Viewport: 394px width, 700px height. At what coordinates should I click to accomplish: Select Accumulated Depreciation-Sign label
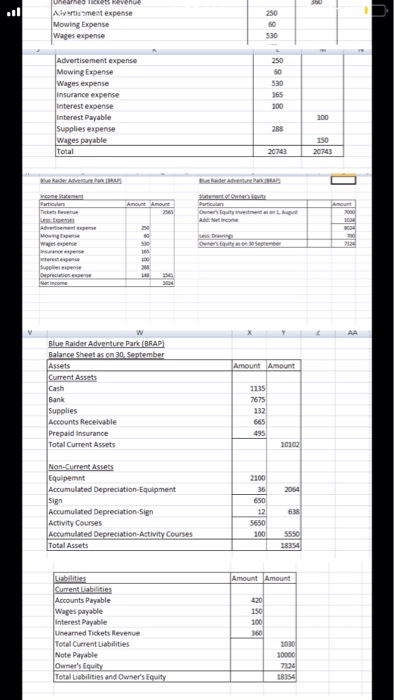pyautogui.click(x=101, y=512)
